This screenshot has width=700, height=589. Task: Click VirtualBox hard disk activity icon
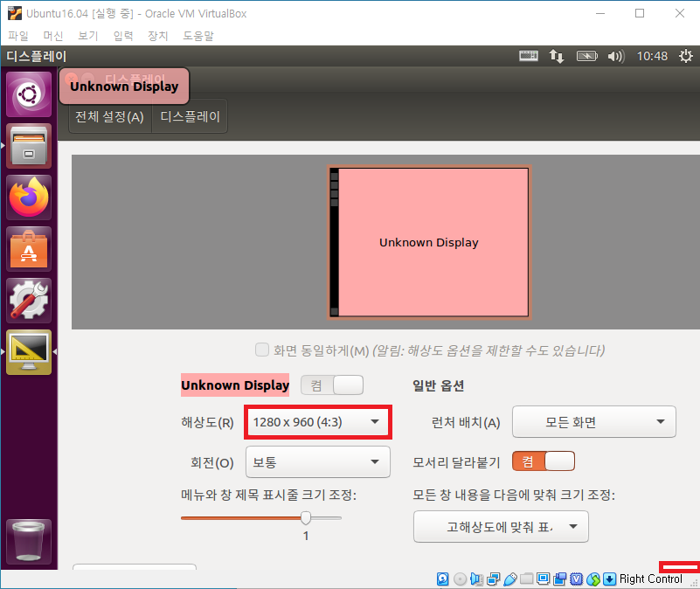pos(442,579)
